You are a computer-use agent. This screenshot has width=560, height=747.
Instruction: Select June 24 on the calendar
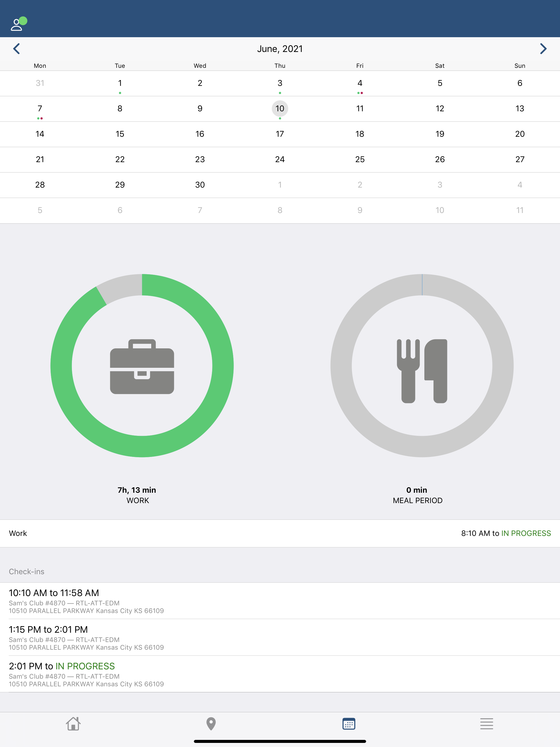(x=280, y=159)
